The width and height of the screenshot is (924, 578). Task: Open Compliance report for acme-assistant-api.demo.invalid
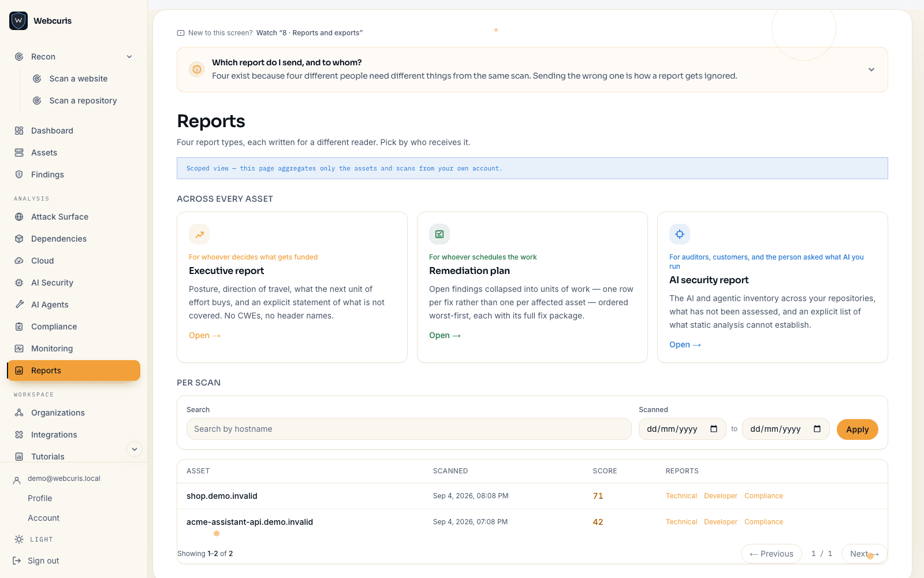[x=763, y=522]
